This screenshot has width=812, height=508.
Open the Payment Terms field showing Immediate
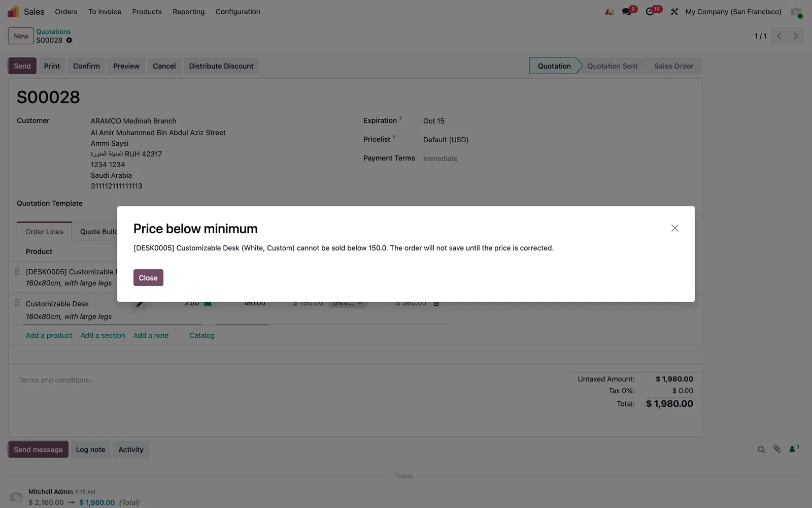coord(440,158)
